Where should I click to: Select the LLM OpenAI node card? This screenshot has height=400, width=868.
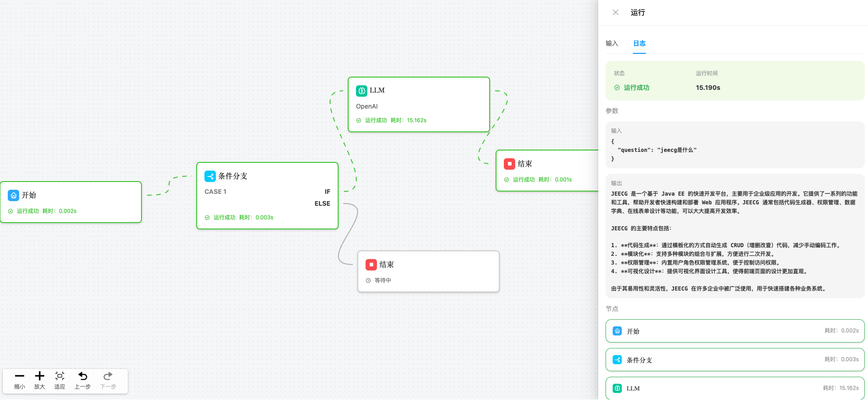[x=419, y=104]
